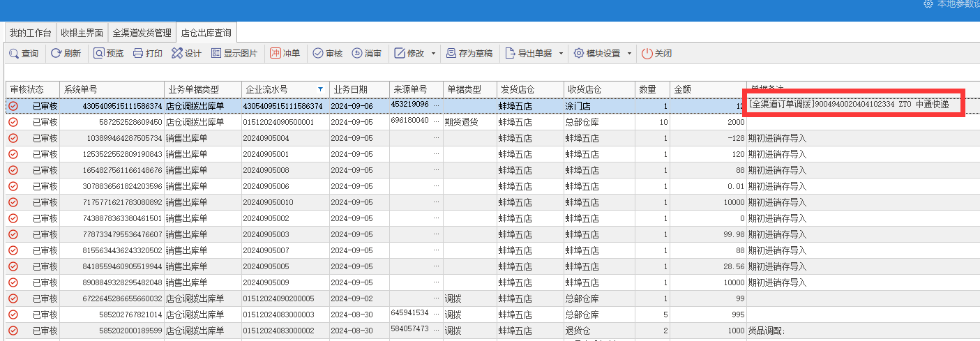Sort by 业务单据类型 column header
The image size is (980, 341).
coord(202,90)
